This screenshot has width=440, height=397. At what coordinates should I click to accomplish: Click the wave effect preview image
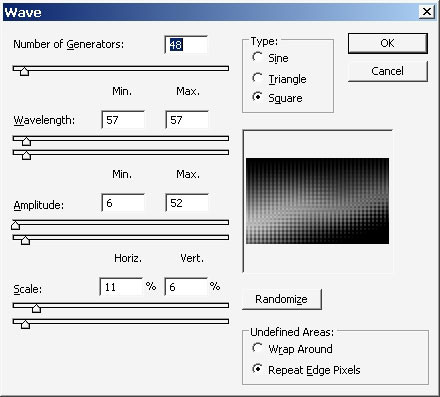(317, 201)
